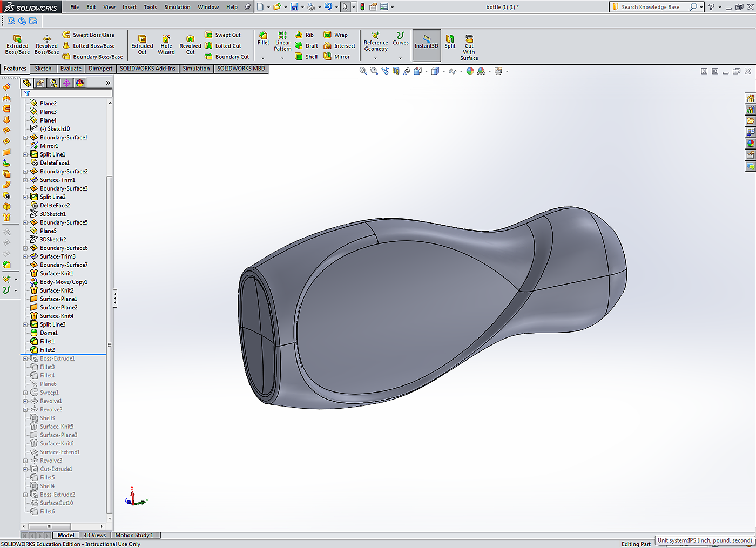The height and width of the screenshot is (548, 756).
Task: Expand the Split Line3 feature node
Action: [25, 324]
